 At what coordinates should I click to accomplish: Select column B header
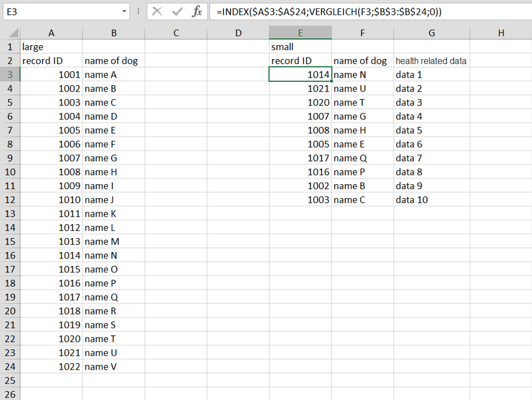[x=114, y=33]
